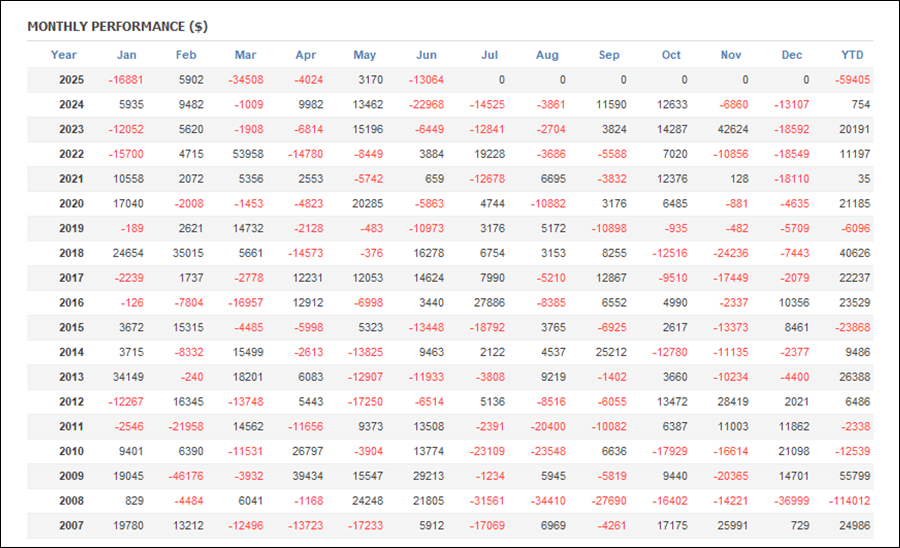Select the 2010 year row label
The width and height of the screenshot is (900, 548).
[x=71, y=451]
